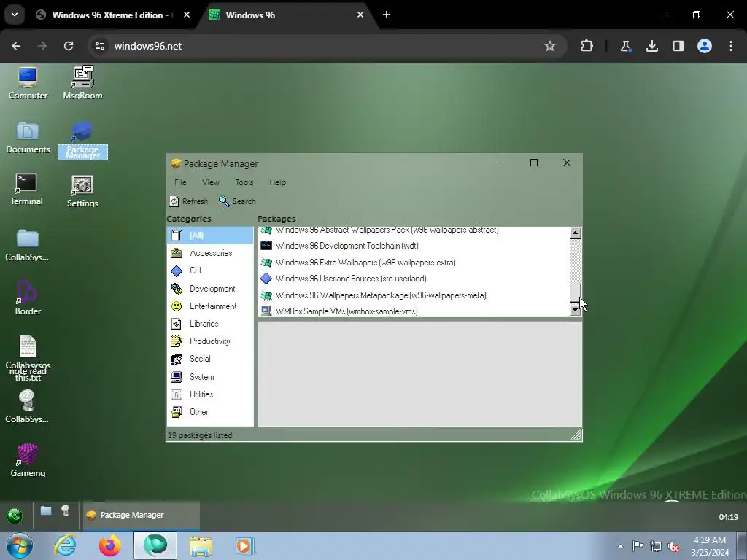The width and height of the screenshot is (747, 560).
Task: Open the Computer desktop icon
Action: tap(28, 83)
